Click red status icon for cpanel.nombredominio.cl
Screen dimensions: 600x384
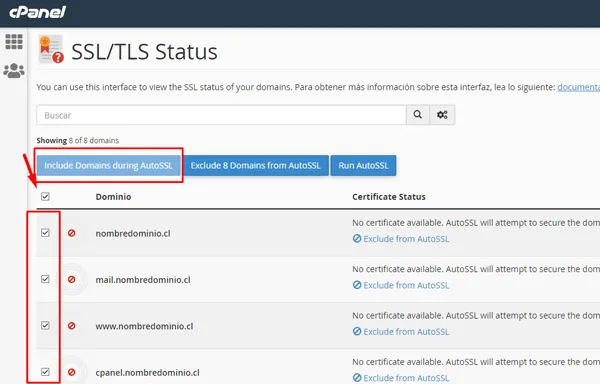(x=72, y=372)
